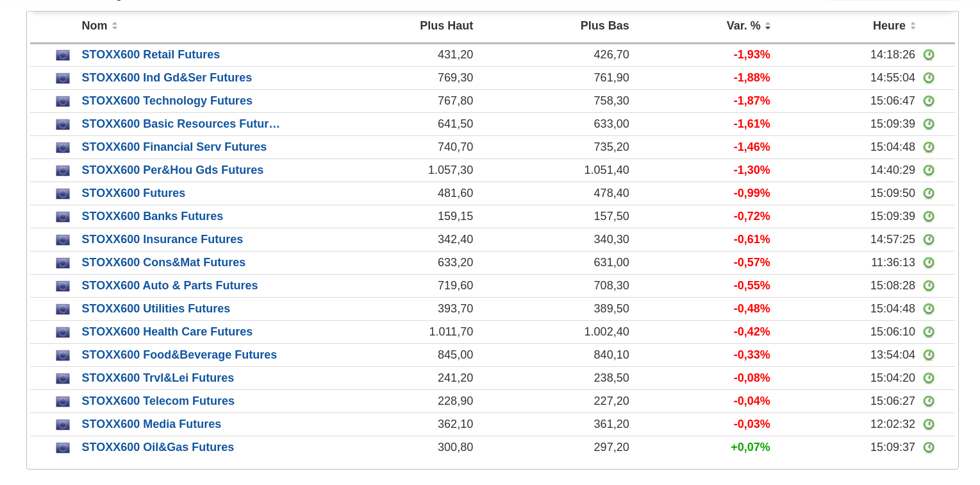Click the clock icon for STOXX600 Retail Futures

coord(928,55)
